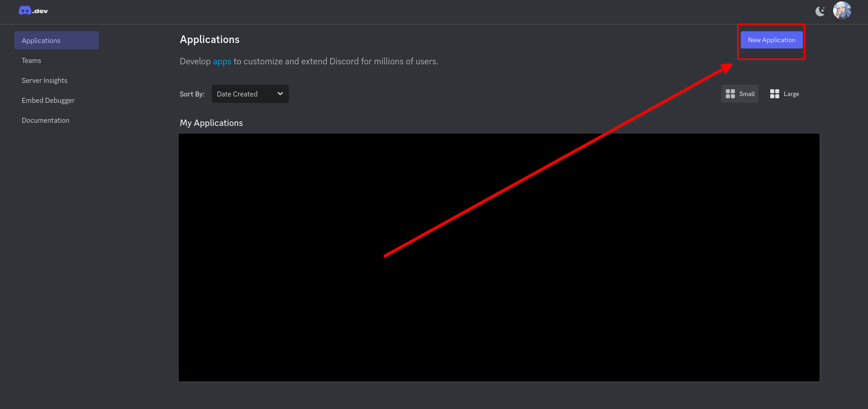Screen dimensions: 868x409
Task: Click the ".dev" text beside the logo
Action: (40, 11)
